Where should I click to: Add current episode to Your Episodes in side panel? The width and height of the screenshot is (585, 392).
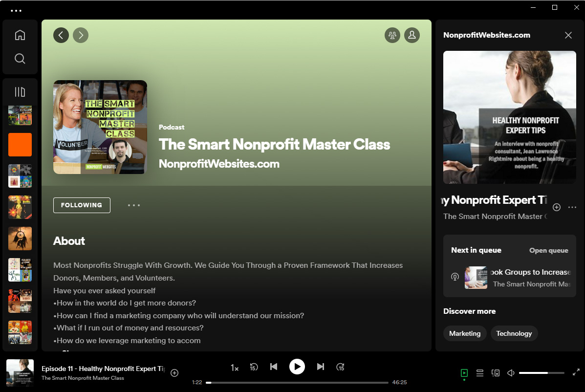557,207
